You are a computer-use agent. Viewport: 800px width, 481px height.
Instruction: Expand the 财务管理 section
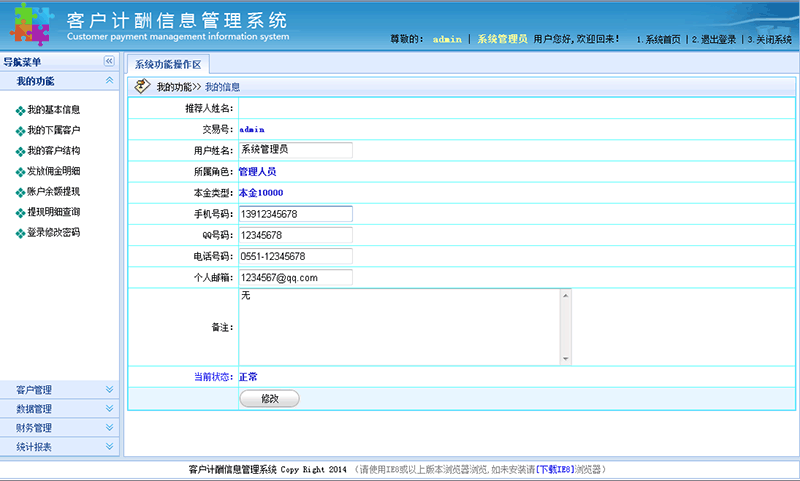coord(109,427)
